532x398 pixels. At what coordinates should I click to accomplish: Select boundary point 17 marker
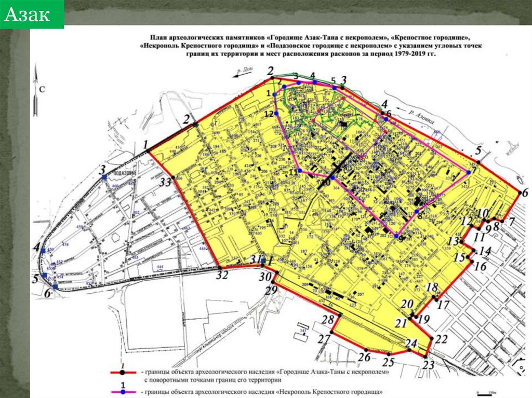436,297
